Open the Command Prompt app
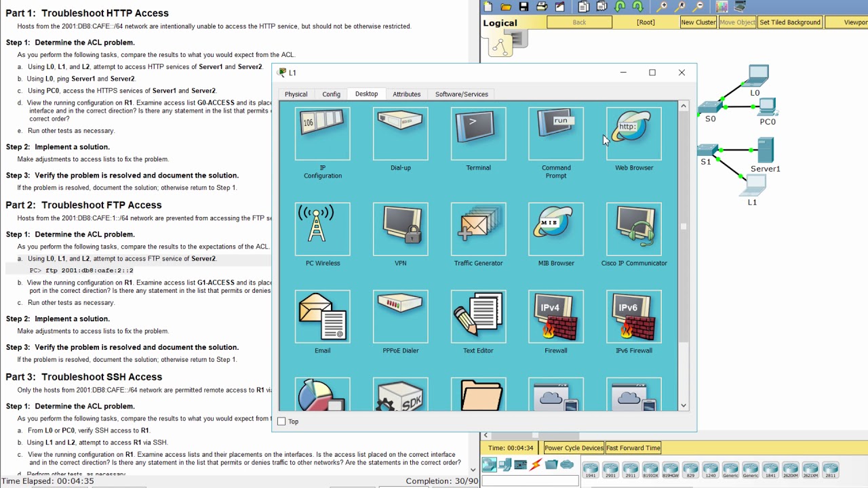Image resolution: width=868 pixels, height=488 pixels. coord(556,134)
